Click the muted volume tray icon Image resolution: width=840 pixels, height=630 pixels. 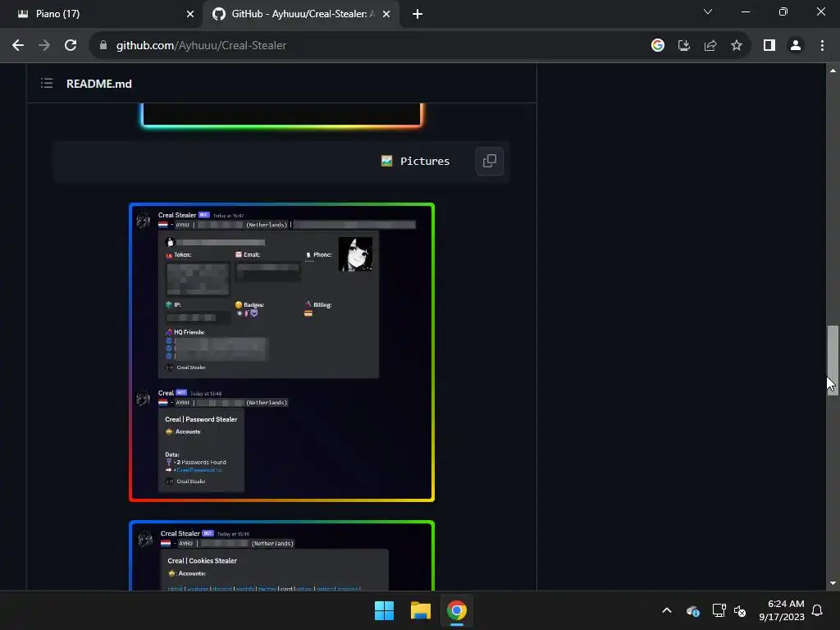740,610
